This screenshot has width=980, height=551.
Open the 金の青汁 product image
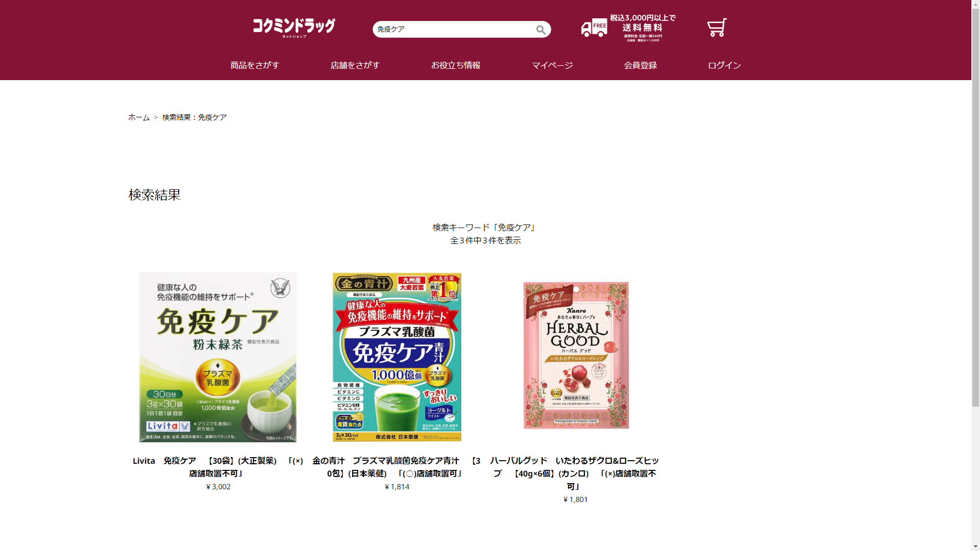pos(397,357)
